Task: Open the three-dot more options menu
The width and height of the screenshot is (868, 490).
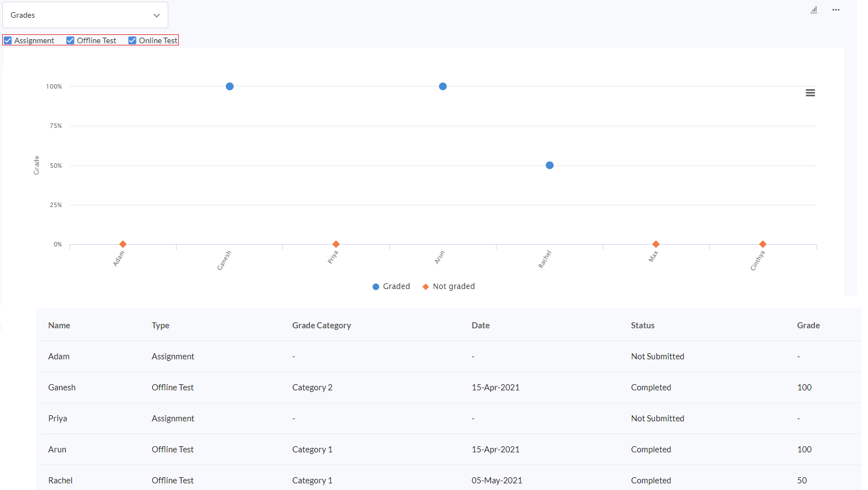Action: 836,9
